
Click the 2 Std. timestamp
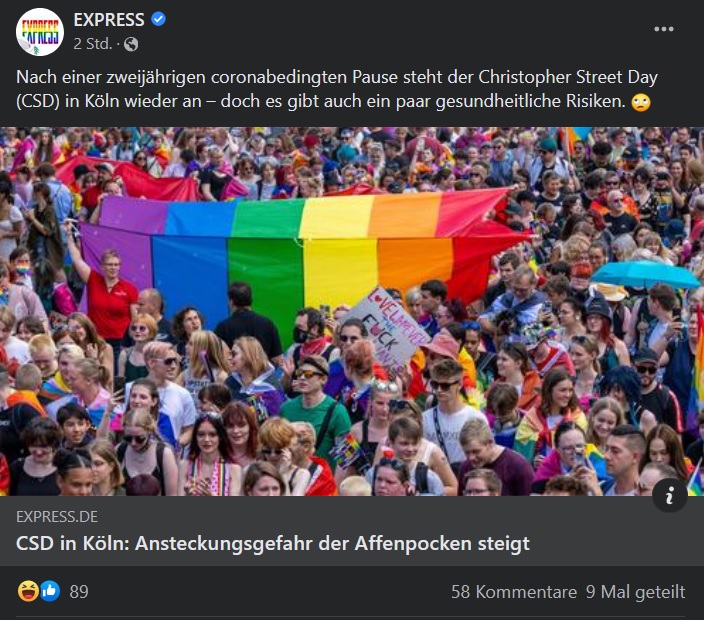pyautogui.click(x=92, y=44)
